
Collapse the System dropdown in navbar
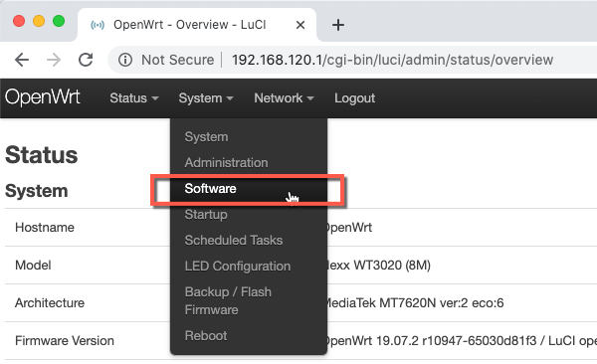tap(206, 98)
